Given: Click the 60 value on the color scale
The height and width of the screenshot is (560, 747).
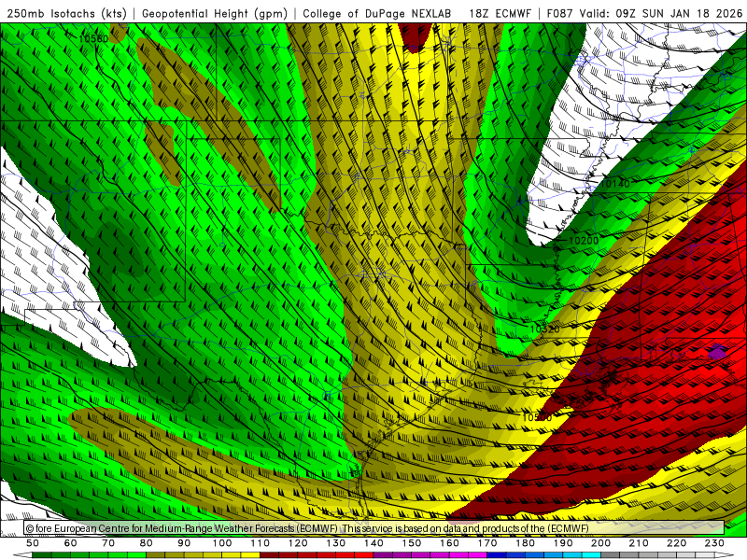Looking at the screenshot, I should [x=71, y=543].
